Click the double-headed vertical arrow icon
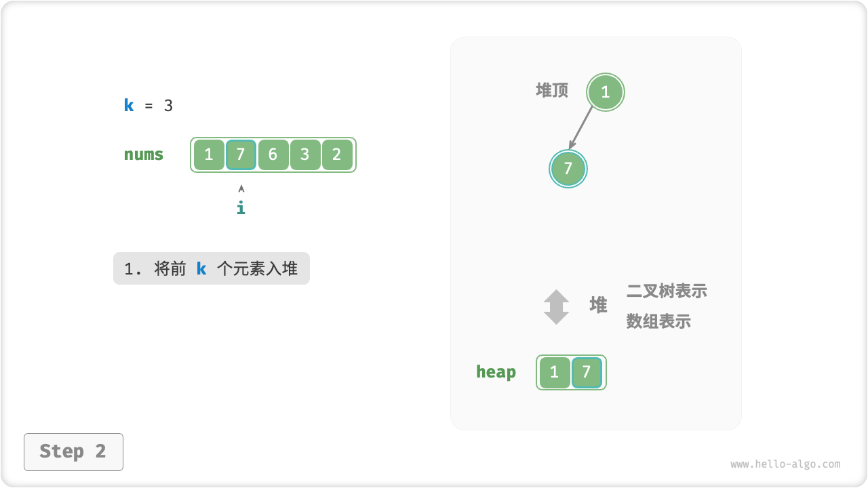The width and height of the screenshot is (868, 488). click(556, 307)
